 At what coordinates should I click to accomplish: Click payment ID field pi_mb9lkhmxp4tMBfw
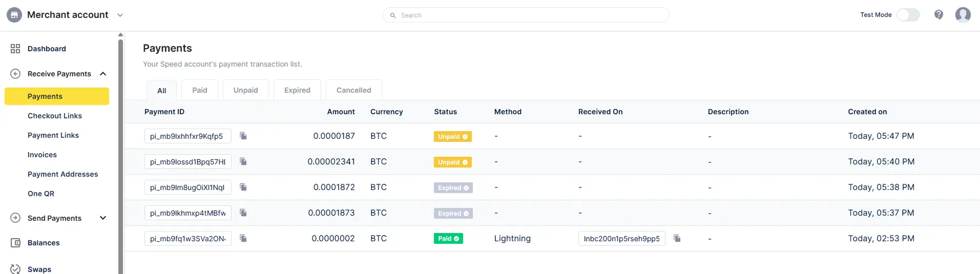[188, 213]
